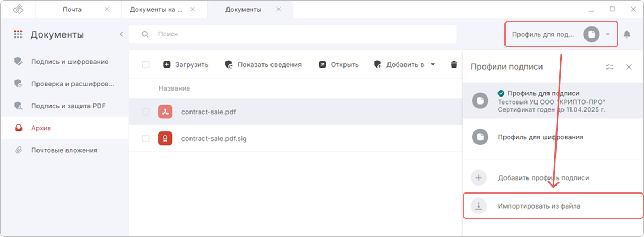This screenshot has width=644, height=237.
Task: Focus the Поиск search field
Action: 293,34
